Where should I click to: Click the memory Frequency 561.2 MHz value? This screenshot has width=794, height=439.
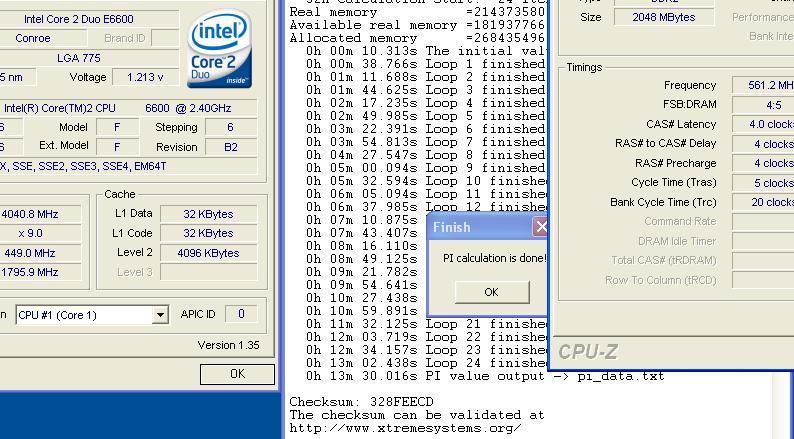[x=763, y=85]
